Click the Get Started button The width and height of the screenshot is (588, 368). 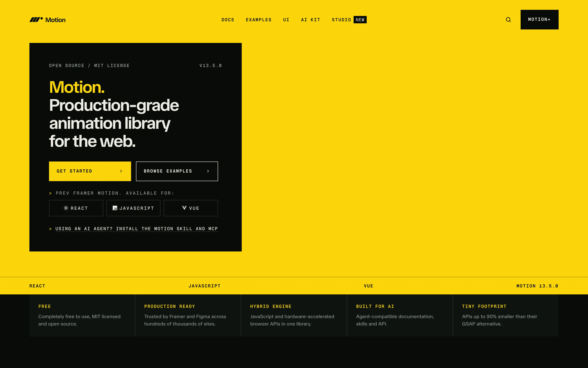pyautogui.click(x=90, y=171)
